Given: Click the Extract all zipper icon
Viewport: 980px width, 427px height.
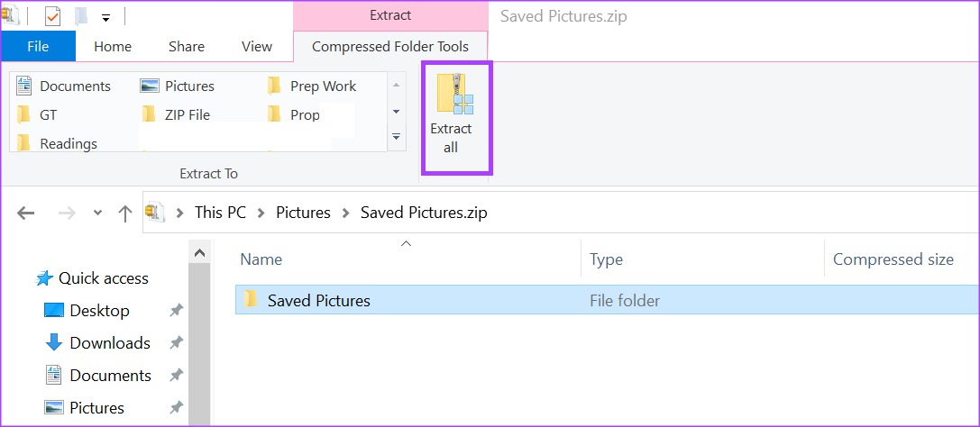Looking at the screenshot, I should pos(455,94).
